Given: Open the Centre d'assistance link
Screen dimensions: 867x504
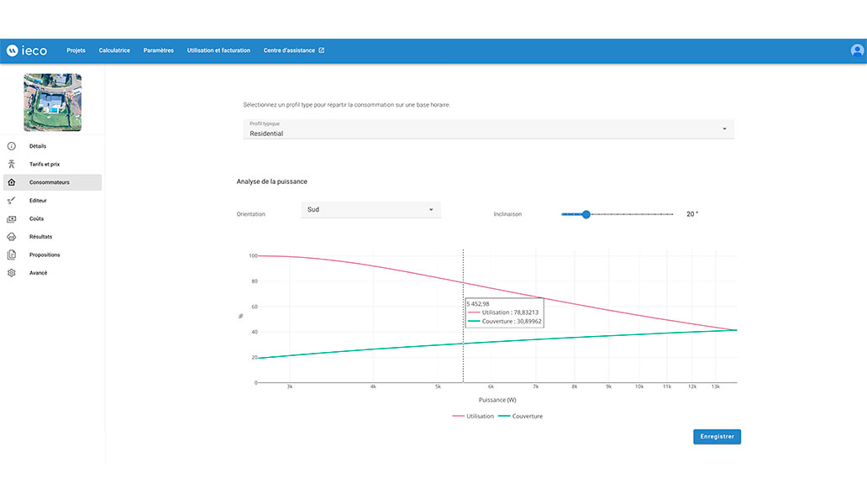Looking at the screenshot, I should tap(293, 50).
